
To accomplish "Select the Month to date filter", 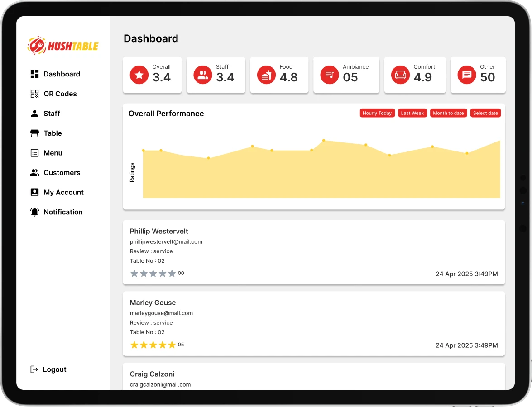I will click(448, 113).
